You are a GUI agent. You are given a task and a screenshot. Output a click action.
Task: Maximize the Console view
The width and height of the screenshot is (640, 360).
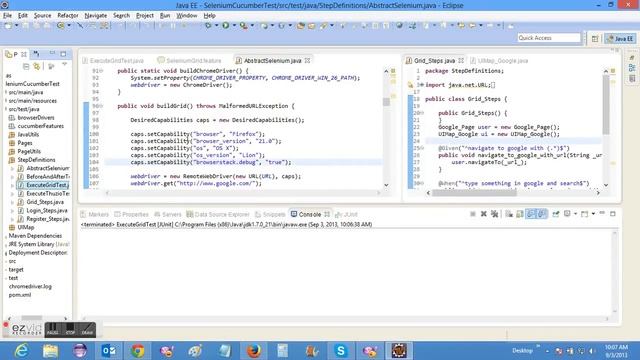pyautogui.click(x=613, y=213)
